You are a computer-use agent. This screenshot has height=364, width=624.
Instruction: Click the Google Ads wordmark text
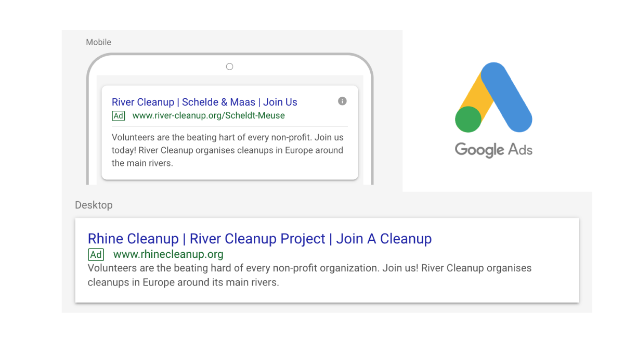pos(493,150)
